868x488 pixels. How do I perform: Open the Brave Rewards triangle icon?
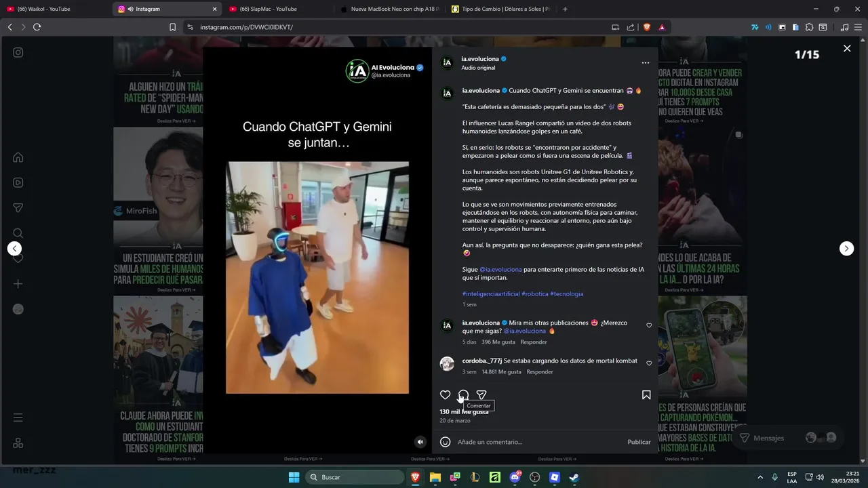[662, 27]
